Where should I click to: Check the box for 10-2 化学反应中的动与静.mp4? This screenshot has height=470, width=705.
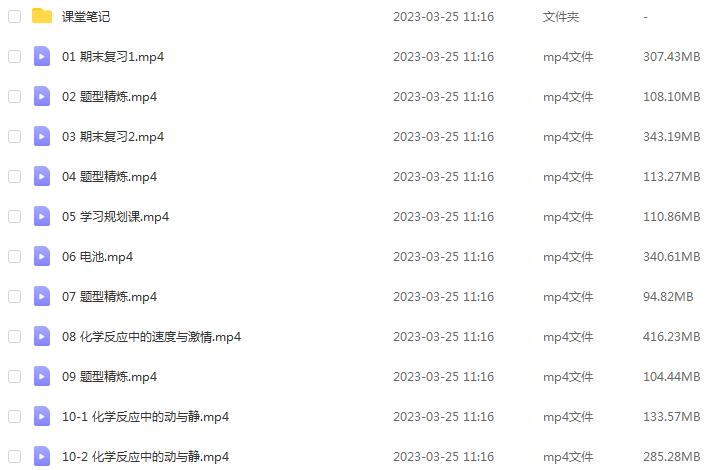pyautogui.click(x=14, y=457)
